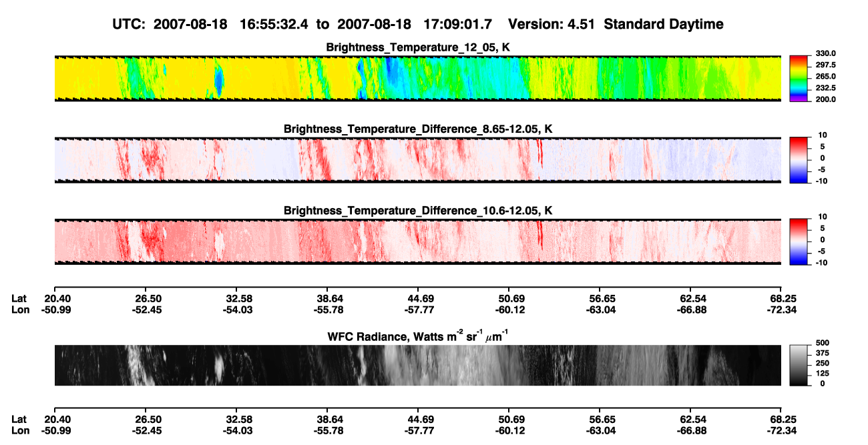This screenshot has width=868, height=445.
Task: Click longitude '-50.99' on axis below WFC panel
Action: point(55,430)
